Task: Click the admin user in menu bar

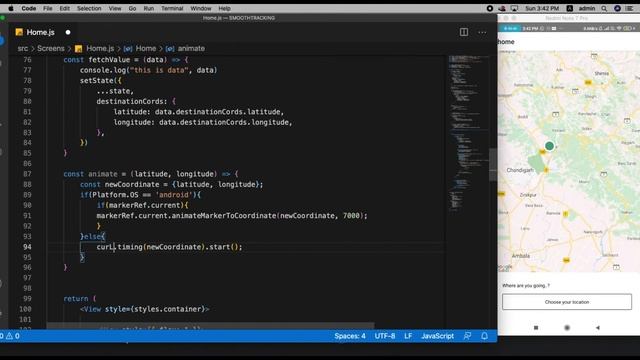Action: point(587,8)
